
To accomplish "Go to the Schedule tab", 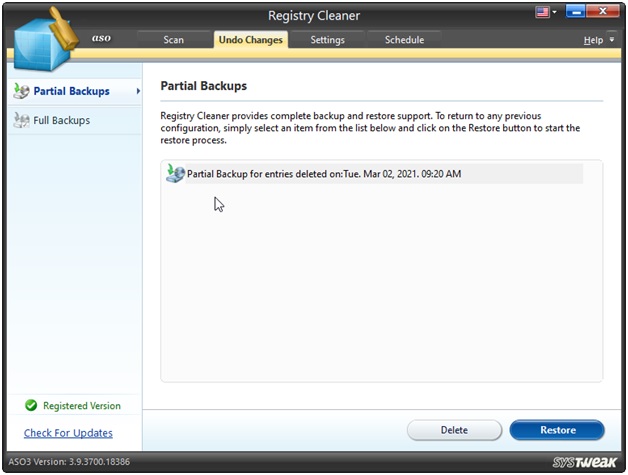I will click(x=404, y=40).
